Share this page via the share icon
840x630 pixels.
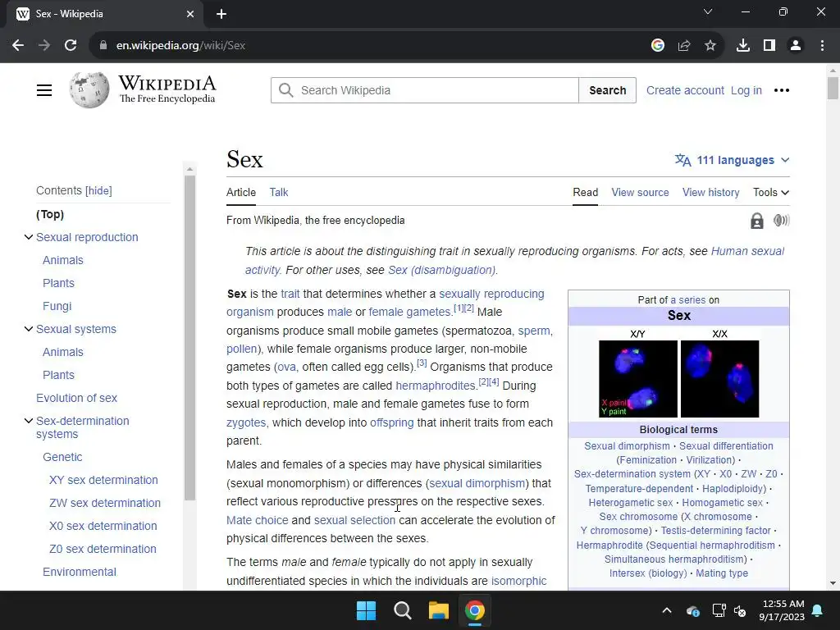[x=684, y=46]
